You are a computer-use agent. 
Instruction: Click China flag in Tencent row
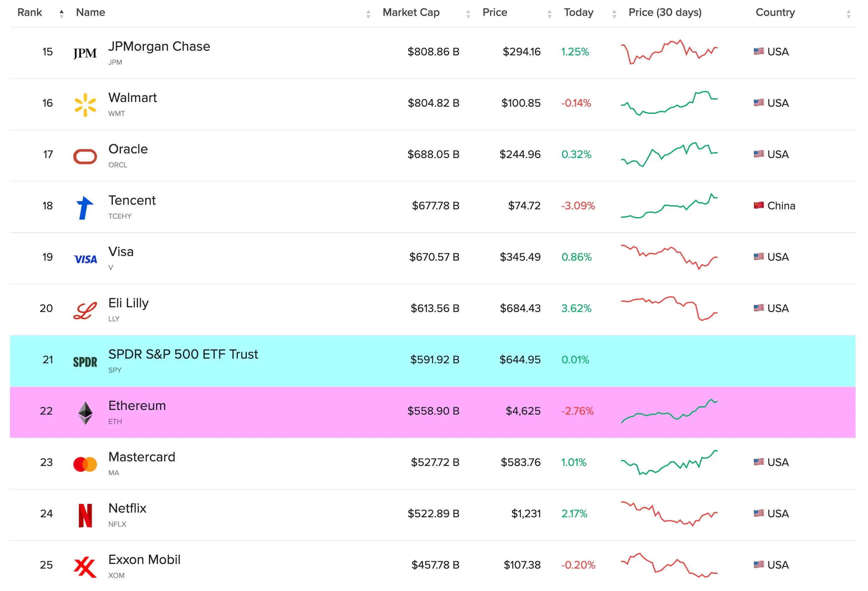[x=758, y=206]
